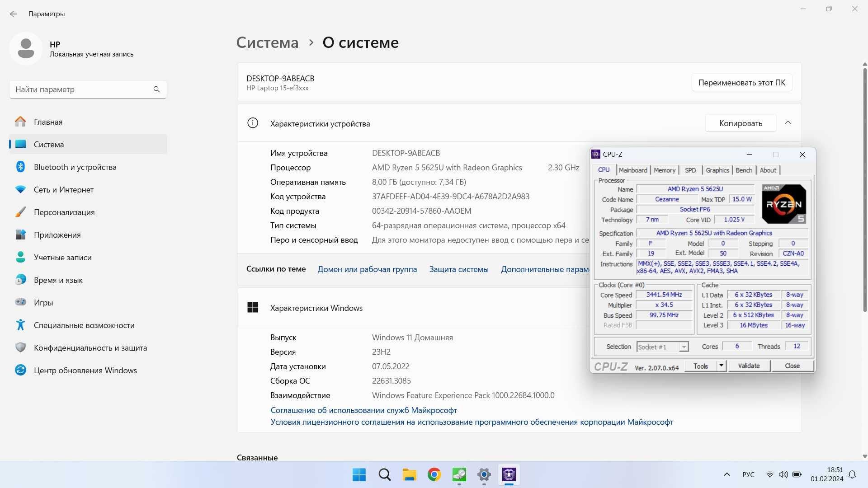Open Игры settings
This screenshot has width=868, height=488.
88,302
